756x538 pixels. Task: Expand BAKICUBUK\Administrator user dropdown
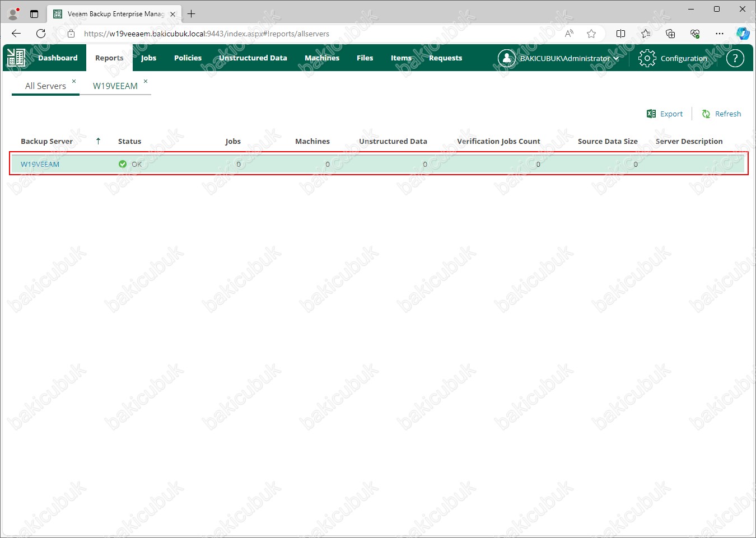tap(570, 58)
